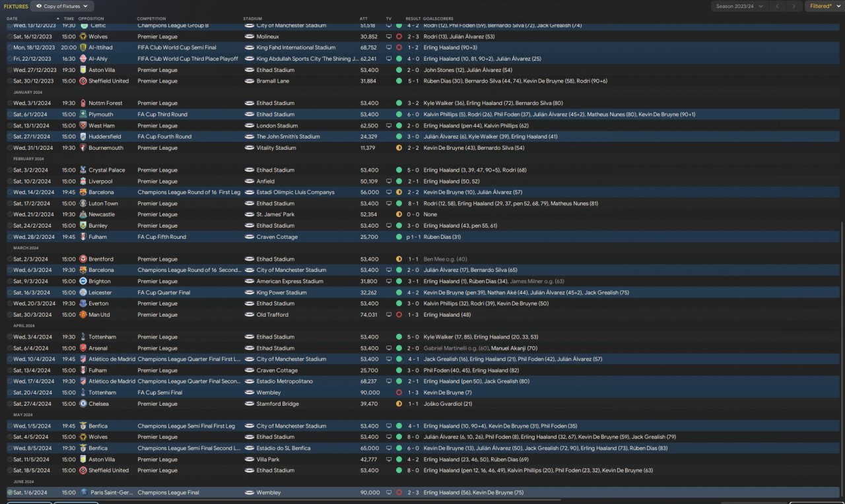Sort by the Opposition column header

click(x=91, y=18)
